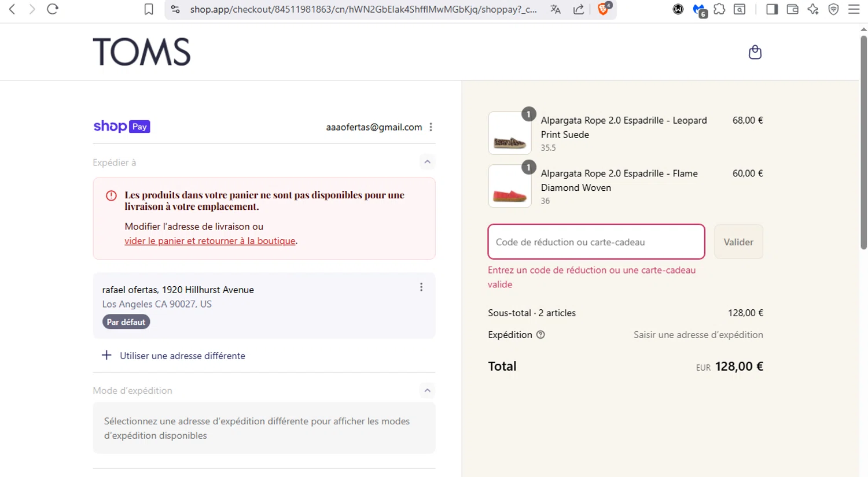Click the Flame Diamond Woven shoe thumbnail
Screen dimensions: 868x477
coord(510,186)
